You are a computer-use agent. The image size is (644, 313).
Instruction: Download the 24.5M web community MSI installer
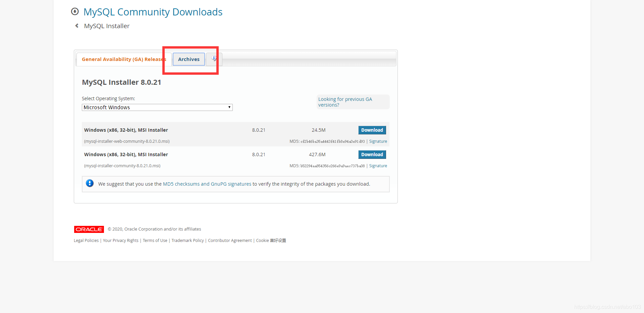(372, 130)
